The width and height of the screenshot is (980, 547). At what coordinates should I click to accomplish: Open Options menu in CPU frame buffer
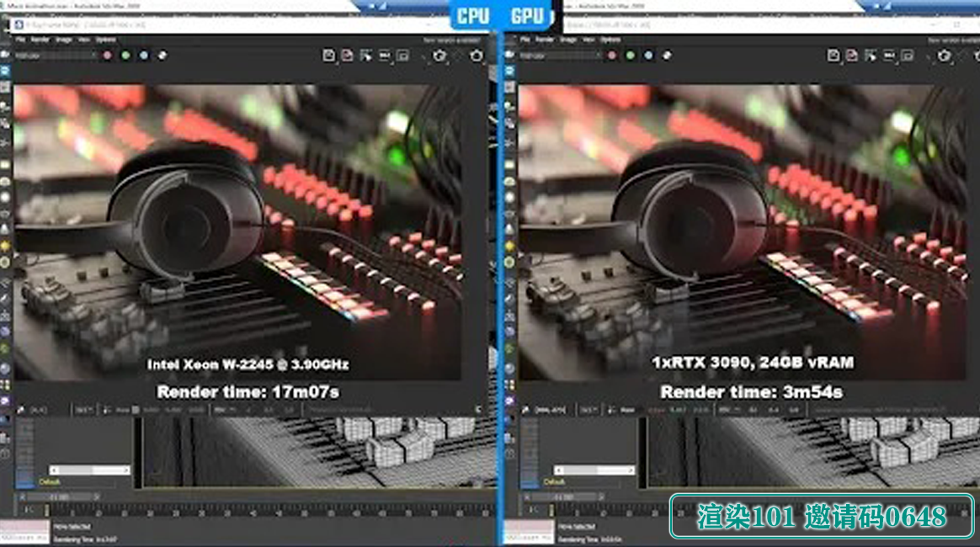[x=105, y=40]
